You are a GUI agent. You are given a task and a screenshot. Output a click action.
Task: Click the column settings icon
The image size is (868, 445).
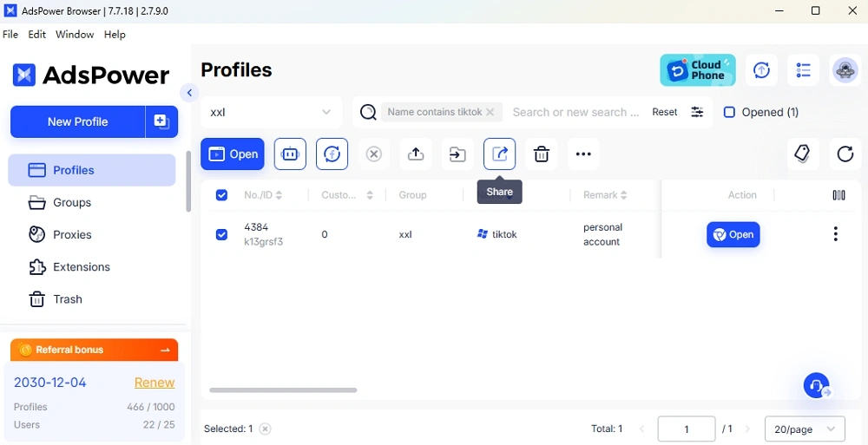[x=838, y=195]
